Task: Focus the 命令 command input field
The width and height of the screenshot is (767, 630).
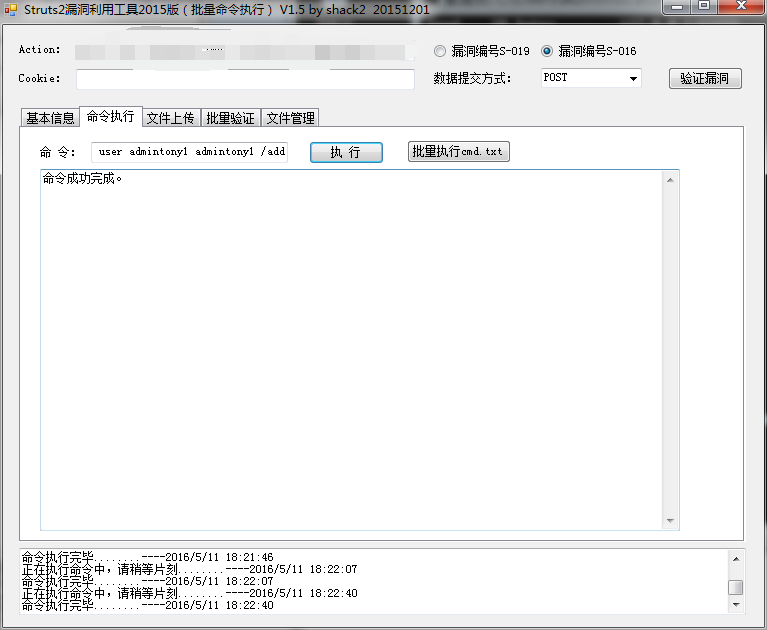Action: (189, 152)
